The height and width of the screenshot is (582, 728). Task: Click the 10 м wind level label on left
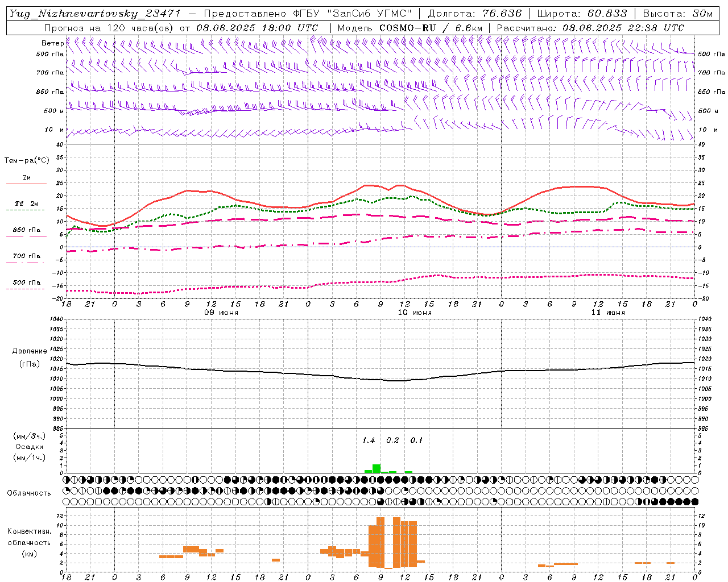[x=55, y=130]
